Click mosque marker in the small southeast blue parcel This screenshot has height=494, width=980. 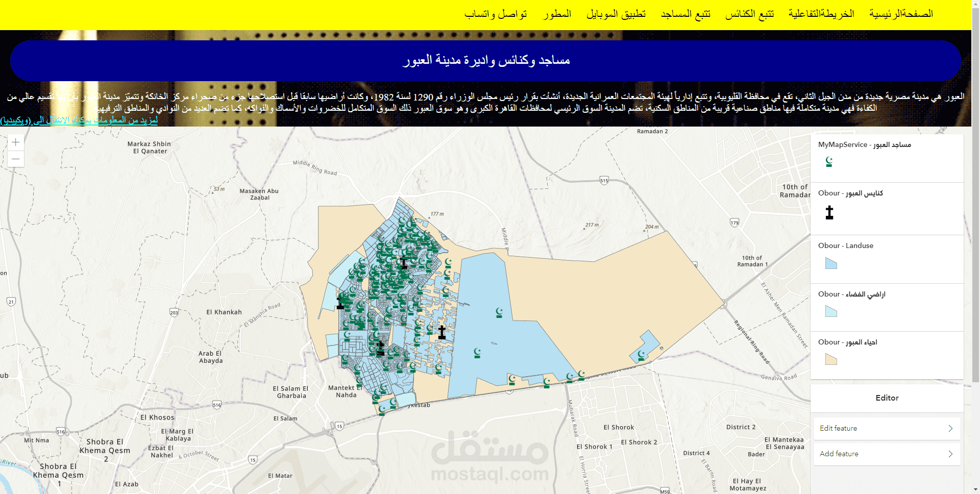(641, 355)
